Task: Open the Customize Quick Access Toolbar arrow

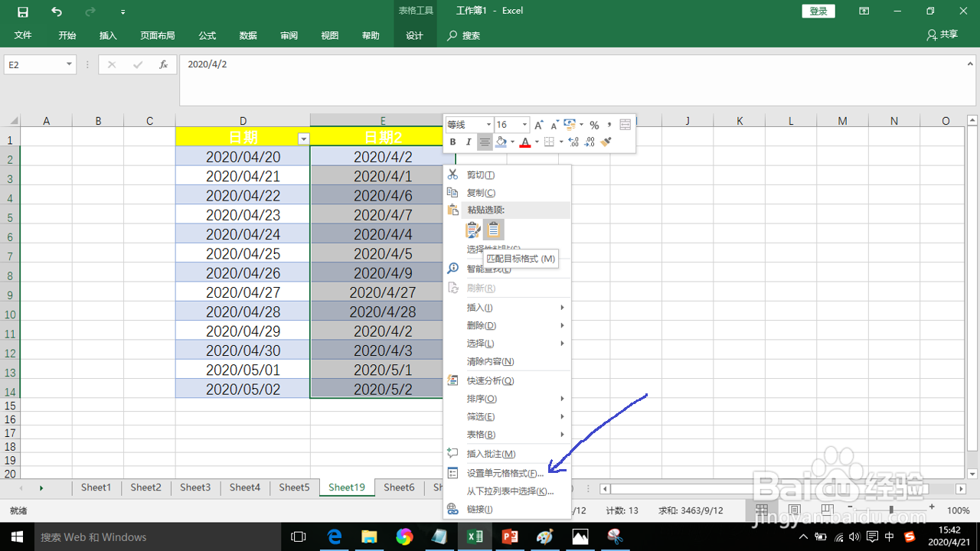Action: pos(123,12)
